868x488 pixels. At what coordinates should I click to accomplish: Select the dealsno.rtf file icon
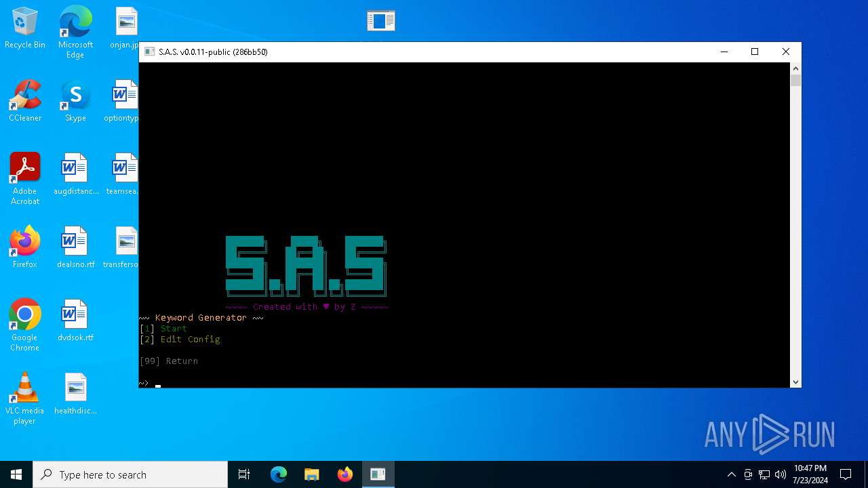coord(75,248)
